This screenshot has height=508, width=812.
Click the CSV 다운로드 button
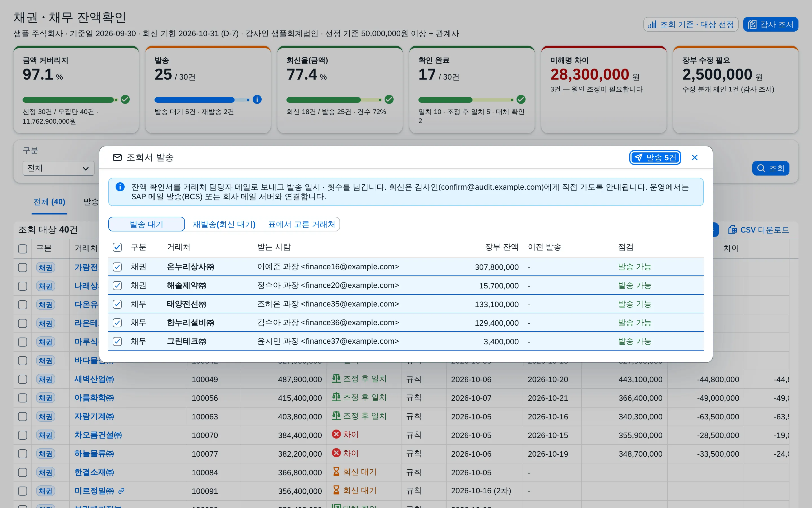(x=758, y=230)
